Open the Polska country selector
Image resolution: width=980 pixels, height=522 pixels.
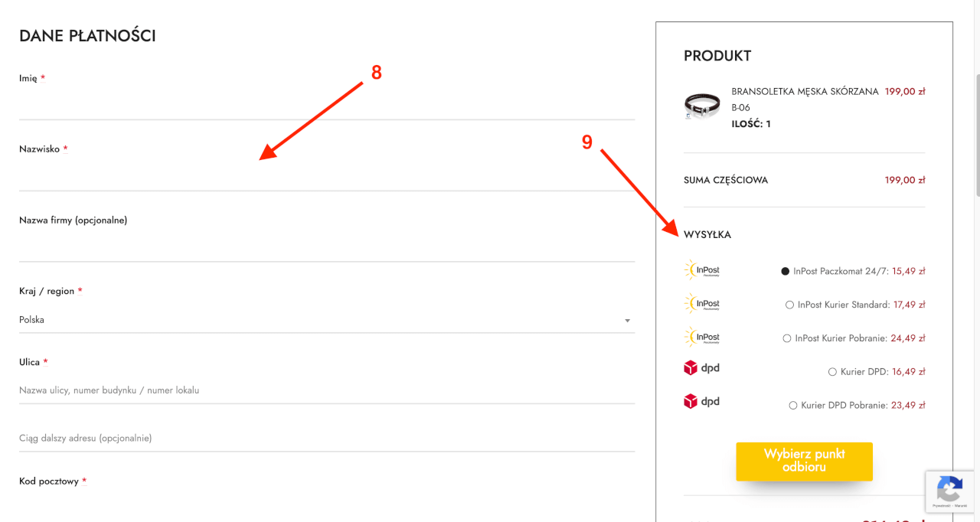[322, 320]
